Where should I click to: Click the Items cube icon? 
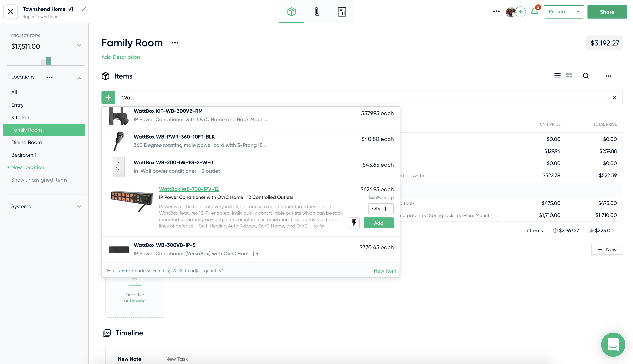[x=105, y=76]
